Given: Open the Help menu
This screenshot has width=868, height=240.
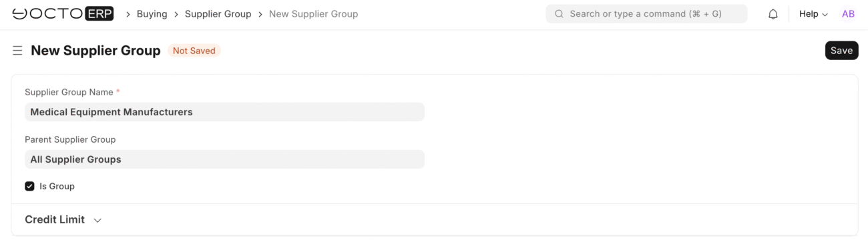Looking at the screenshot, I should click(x=813, y=14).
